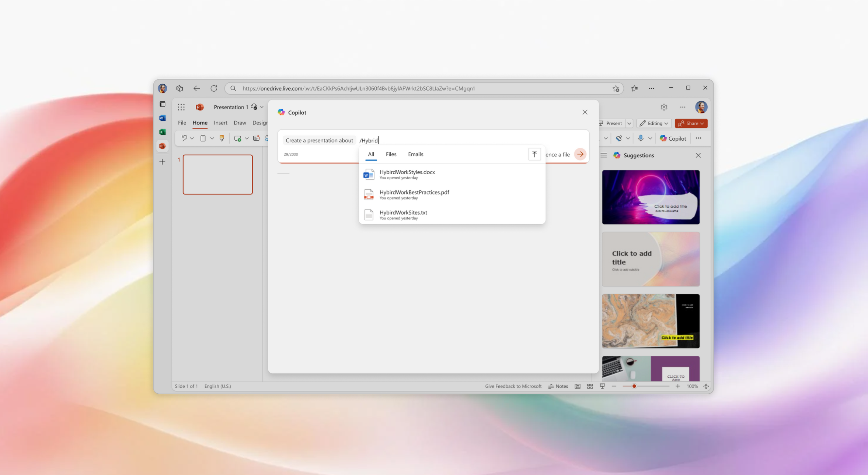Click the Dictate microphone icon
868x475 pixels.
pyautogui.click(x=641, y=138)
